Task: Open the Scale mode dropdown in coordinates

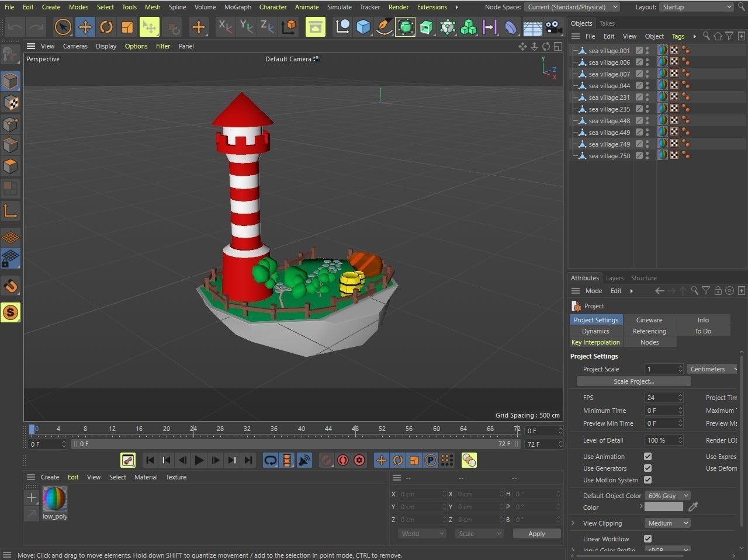Action: (479, 534)
